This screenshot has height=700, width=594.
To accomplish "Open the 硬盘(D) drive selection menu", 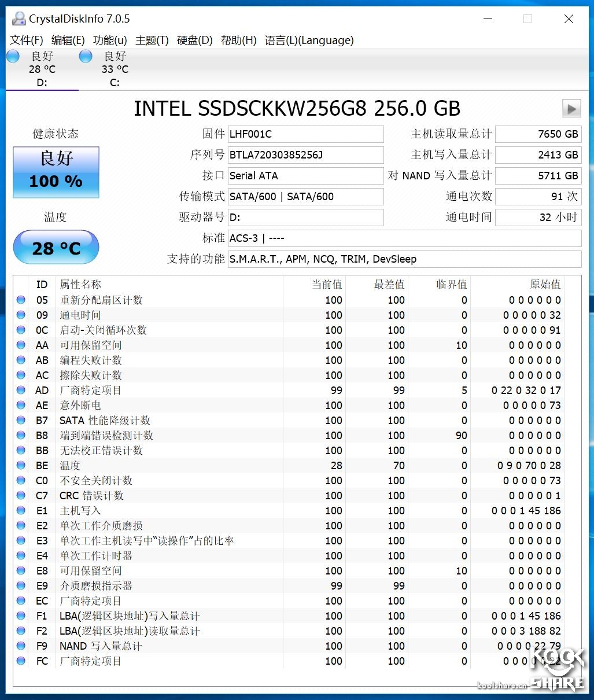I will [x=194, y=40].
